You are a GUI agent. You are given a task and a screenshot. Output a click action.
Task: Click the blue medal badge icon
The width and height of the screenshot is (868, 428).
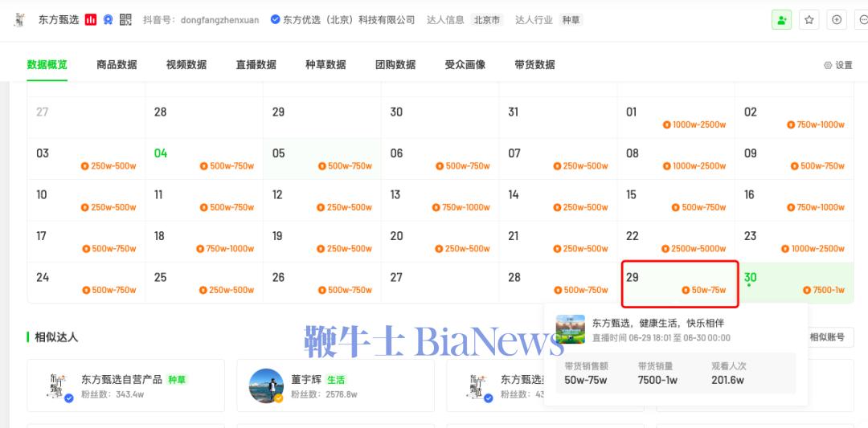(x=108, y=20)
